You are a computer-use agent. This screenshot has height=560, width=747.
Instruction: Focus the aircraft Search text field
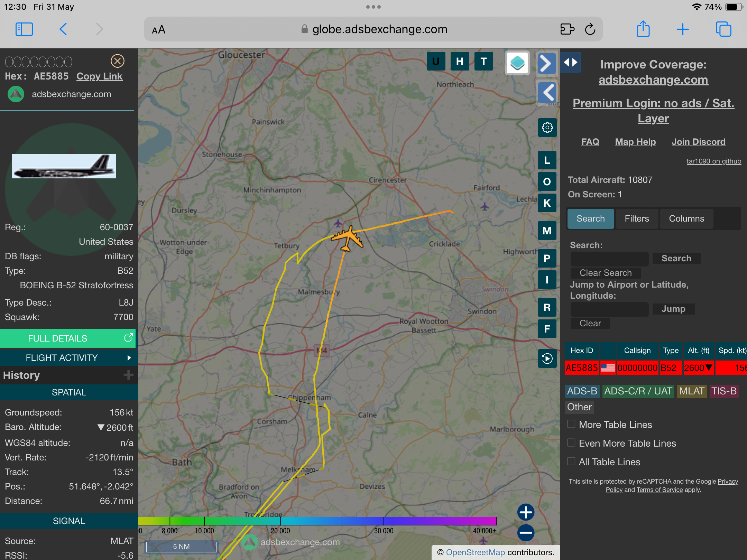tap(609, 259)
